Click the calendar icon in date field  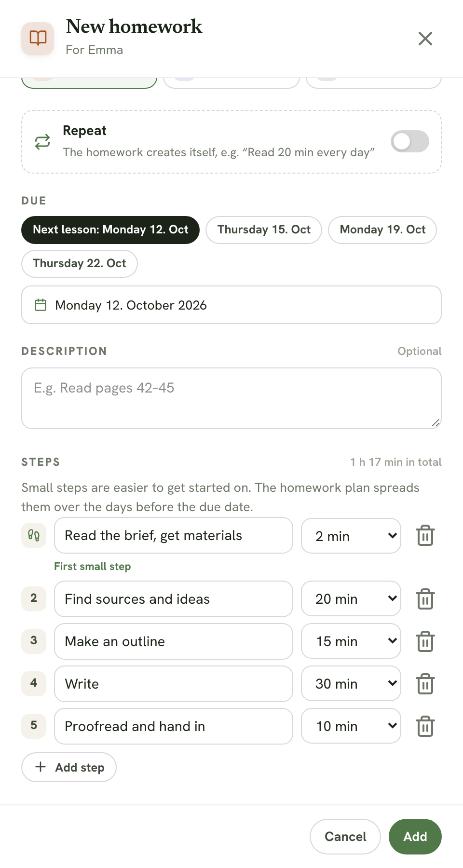pos(41,305)
